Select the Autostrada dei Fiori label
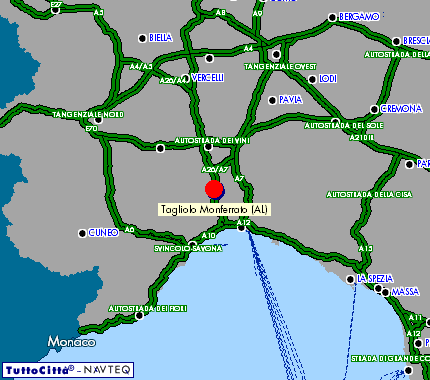The image size is (430, 380). point(147,309)
